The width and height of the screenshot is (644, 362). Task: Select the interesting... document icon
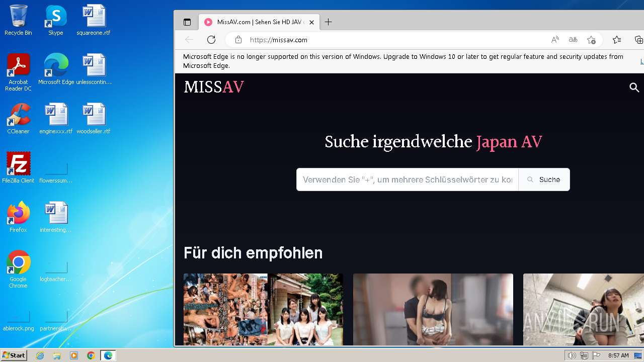click(x=56, y=217)
